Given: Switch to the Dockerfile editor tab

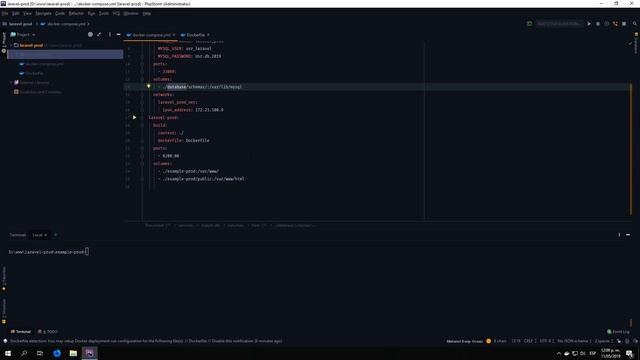Looking at the screenshot, I should pos(196,35).
